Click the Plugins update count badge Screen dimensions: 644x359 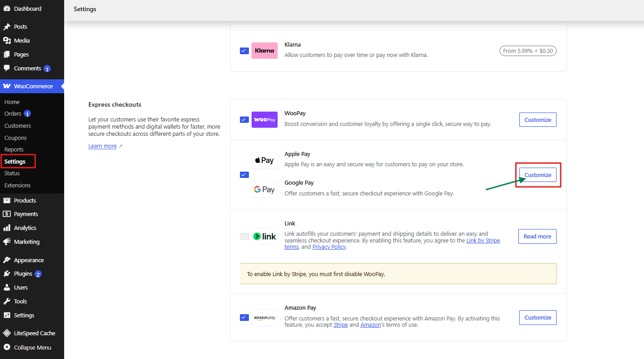coord(38,274)
